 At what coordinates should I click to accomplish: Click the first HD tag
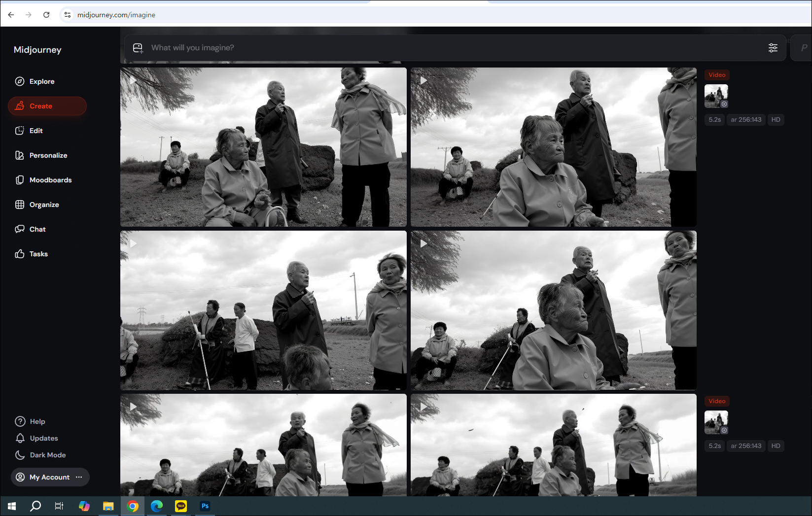776,120
